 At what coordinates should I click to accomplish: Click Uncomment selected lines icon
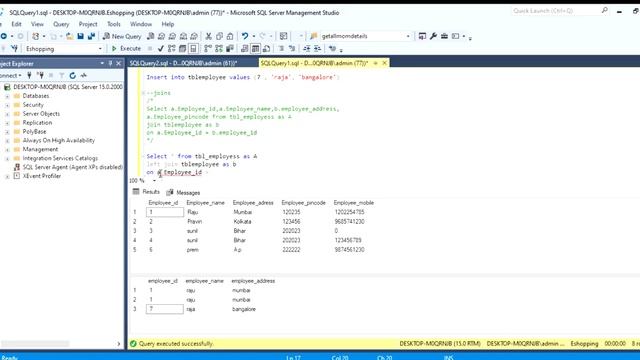[x=292, y=49]
